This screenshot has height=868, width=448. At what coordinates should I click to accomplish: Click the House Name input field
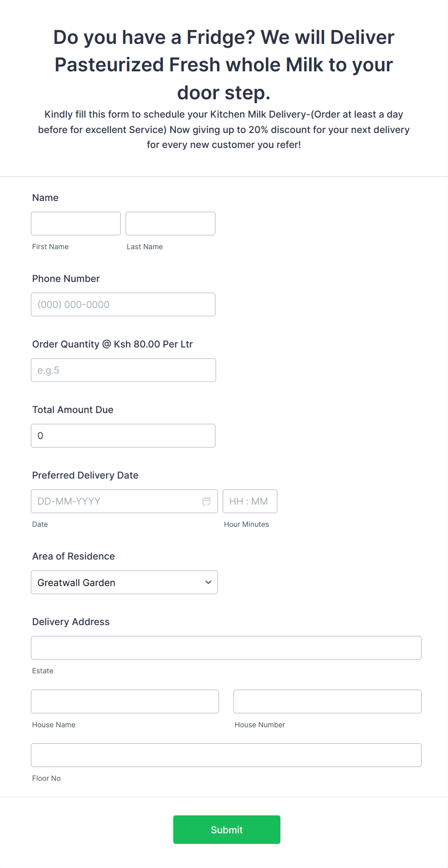(124, 701)
